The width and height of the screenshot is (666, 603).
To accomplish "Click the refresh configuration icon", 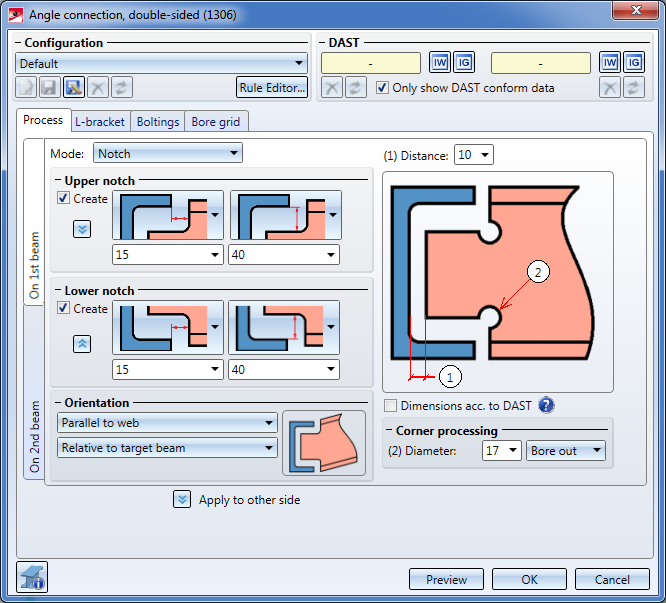I will click(122, 87).
